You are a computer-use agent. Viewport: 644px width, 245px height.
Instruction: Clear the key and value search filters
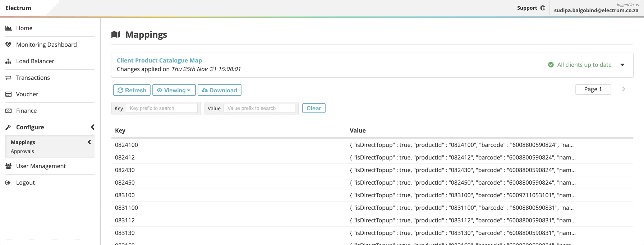pos(313,108)
